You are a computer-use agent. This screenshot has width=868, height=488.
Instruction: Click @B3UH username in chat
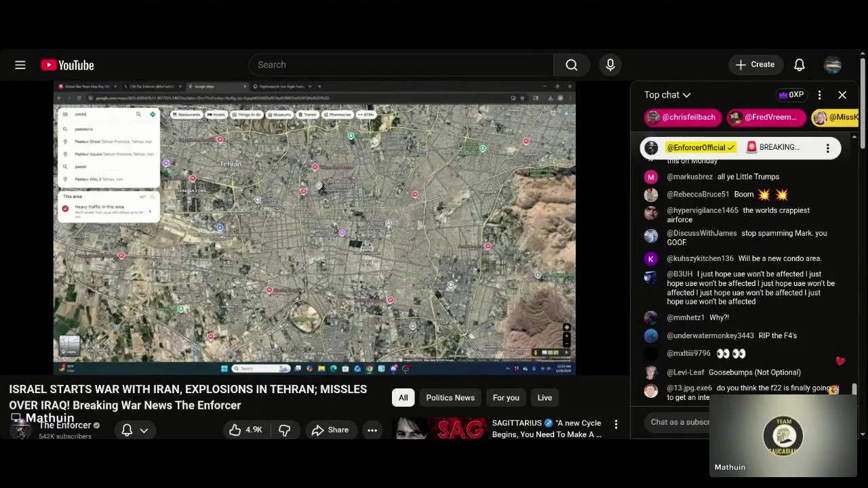coord(679,274)
